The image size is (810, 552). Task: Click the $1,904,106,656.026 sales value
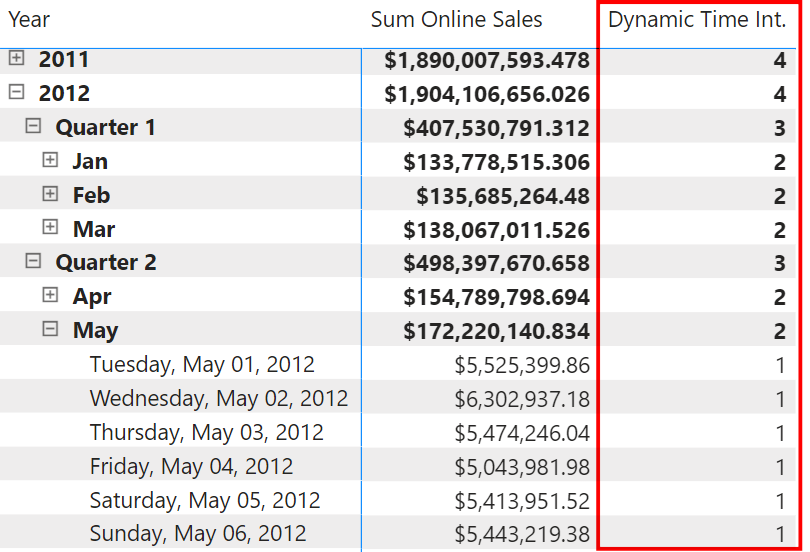click(x=487, y=94)
